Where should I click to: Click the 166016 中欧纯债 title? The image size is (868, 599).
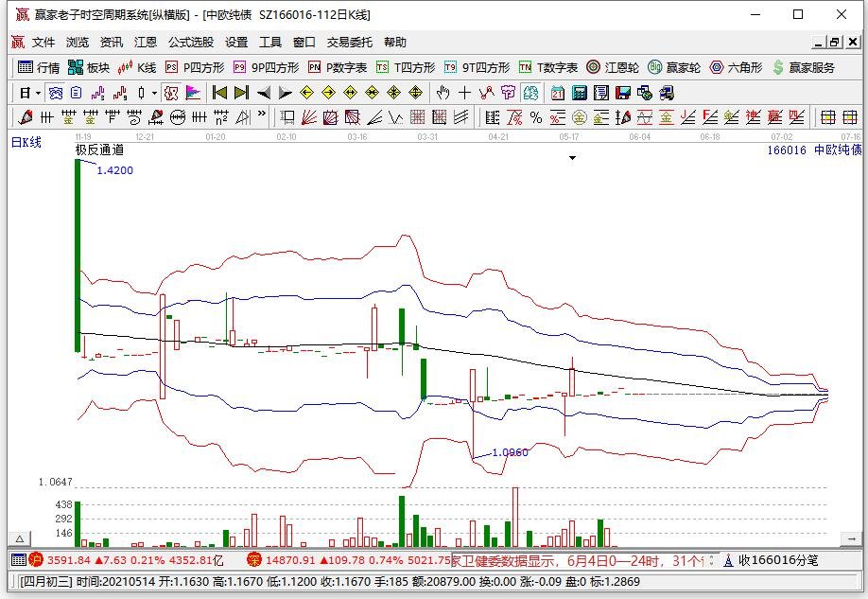tap(814, 150)
